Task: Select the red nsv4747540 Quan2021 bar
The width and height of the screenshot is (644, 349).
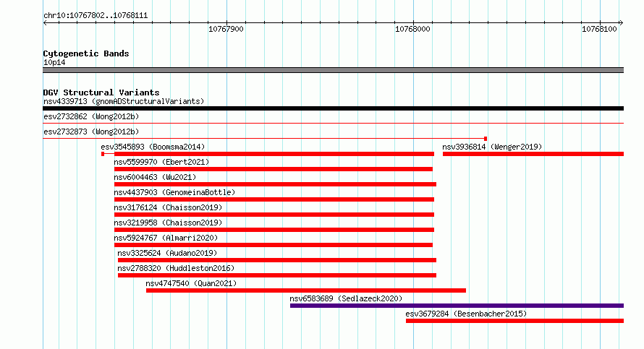Action: (306, 290)
